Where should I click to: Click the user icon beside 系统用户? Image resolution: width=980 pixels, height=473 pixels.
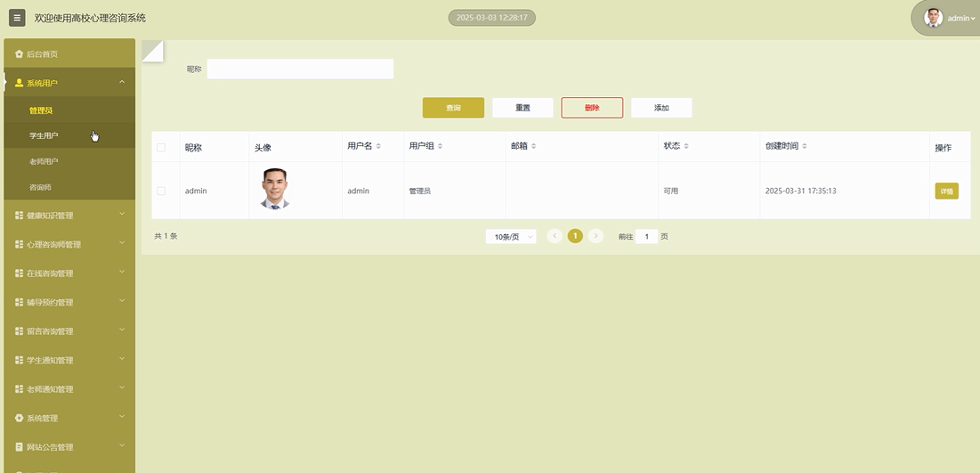point(19,83)
